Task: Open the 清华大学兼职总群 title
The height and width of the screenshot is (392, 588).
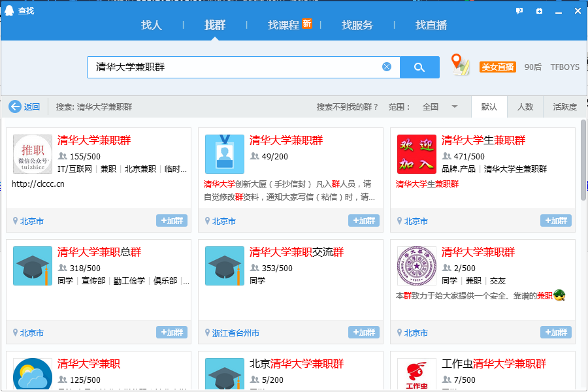Action: (99, 252)
